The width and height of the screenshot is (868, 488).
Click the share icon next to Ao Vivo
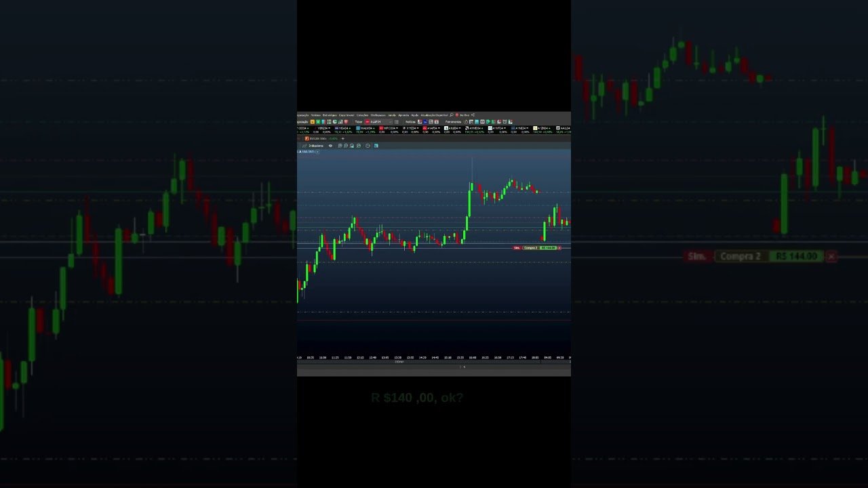pyautogui.click(x=472, y=115)
